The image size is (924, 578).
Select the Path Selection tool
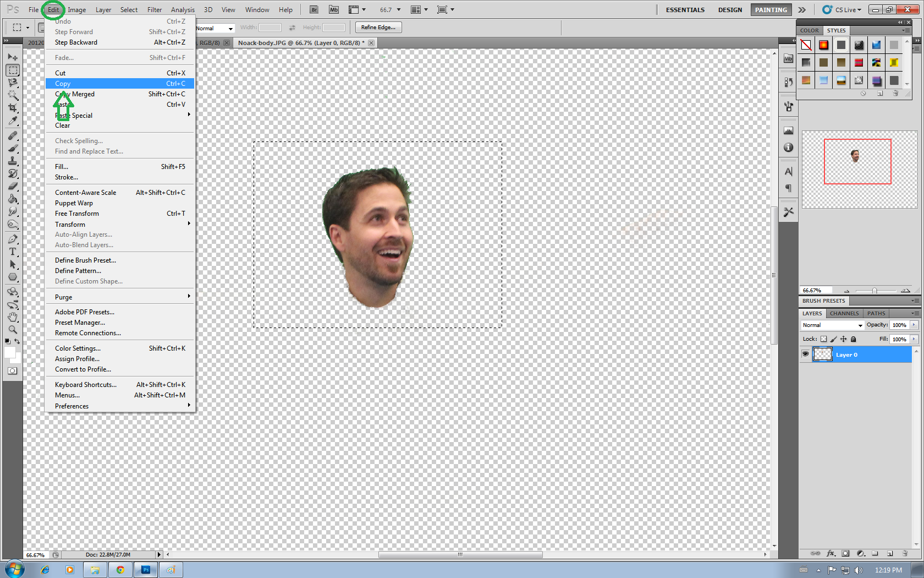tap(13, 264)
